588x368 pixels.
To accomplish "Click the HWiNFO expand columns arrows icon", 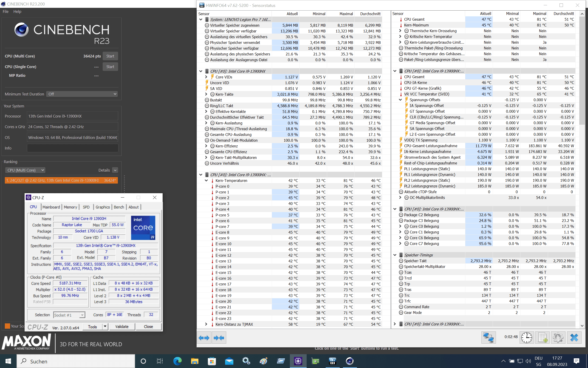I will coord(204,338).
